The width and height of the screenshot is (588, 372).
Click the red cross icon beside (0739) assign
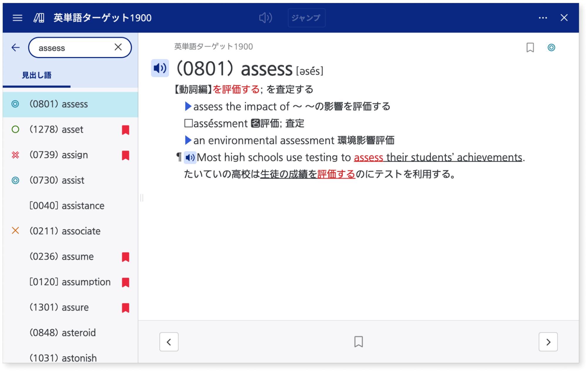(15, 155)
